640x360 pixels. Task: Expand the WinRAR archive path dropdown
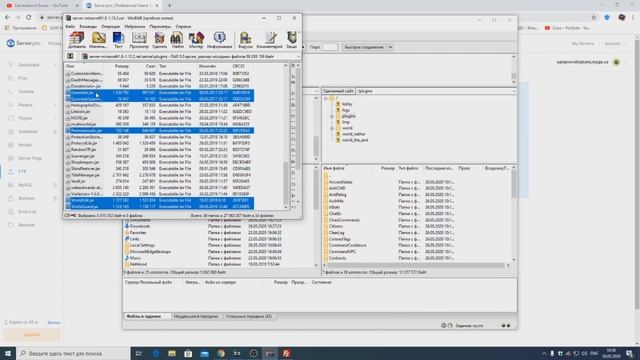298,56
